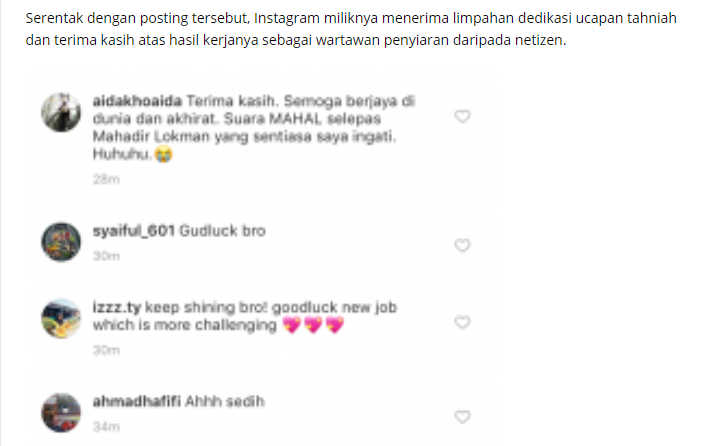Select the ahmadhafifi username
This screenshot has width=722, height=446.
136,401
